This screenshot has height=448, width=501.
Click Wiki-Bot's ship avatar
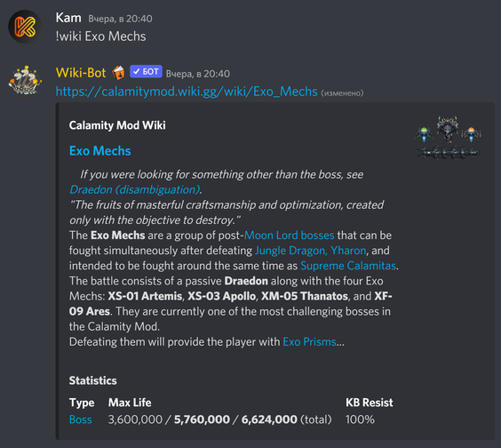pyautogui.click(x=25, y=81)
